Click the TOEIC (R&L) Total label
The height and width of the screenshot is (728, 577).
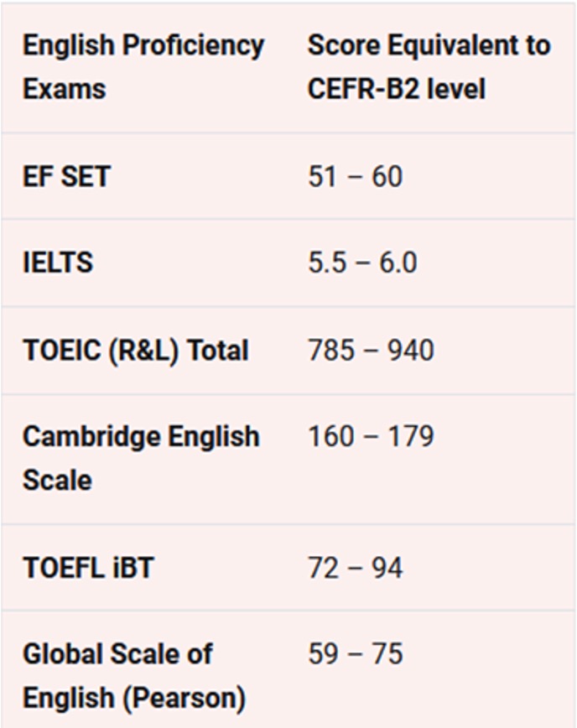[135, 350]
